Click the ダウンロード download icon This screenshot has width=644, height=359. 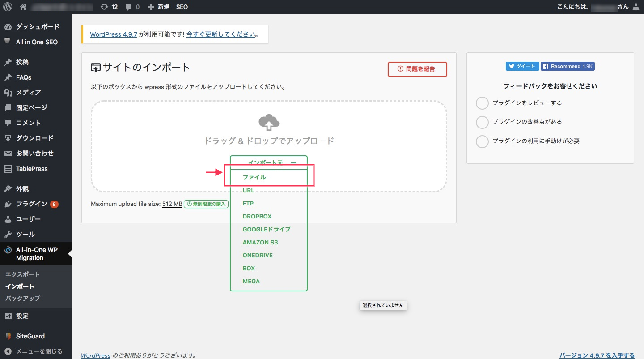click(x=8, y=138)
